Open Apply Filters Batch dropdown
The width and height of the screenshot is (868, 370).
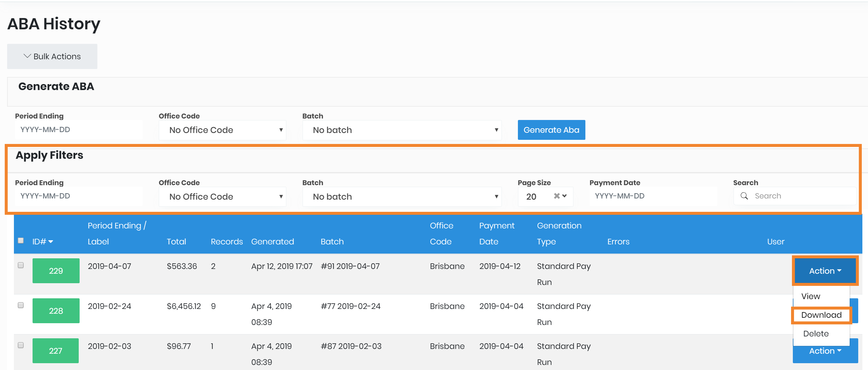coord(402,197)
